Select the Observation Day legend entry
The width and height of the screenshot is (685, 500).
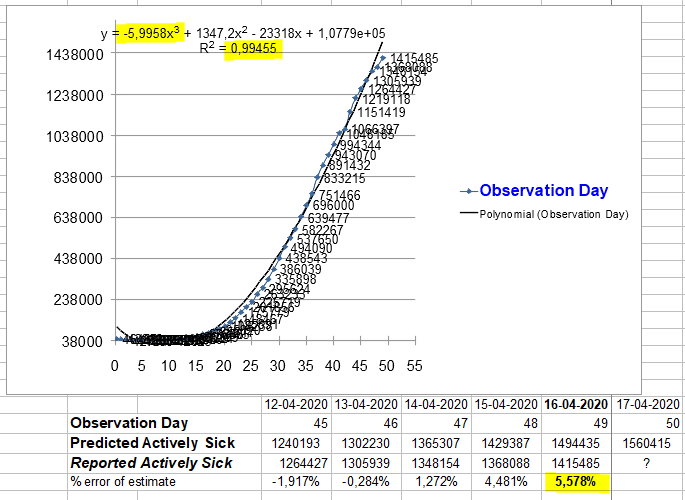[534, 190]
